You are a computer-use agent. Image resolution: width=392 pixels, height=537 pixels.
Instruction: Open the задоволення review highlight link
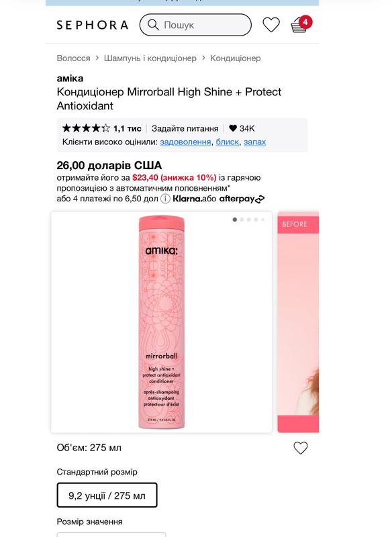[x=185, y=142]
